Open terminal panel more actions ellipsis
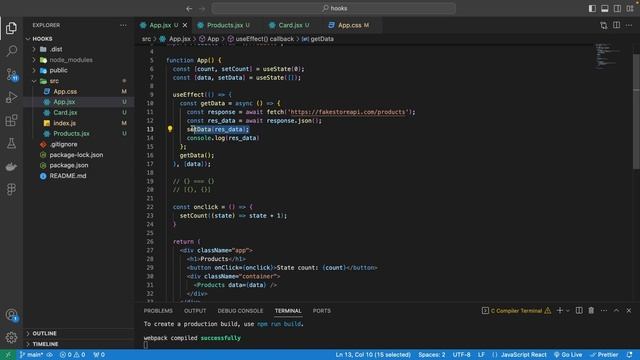This screenshot has height=360, width=640. (604, 311)
